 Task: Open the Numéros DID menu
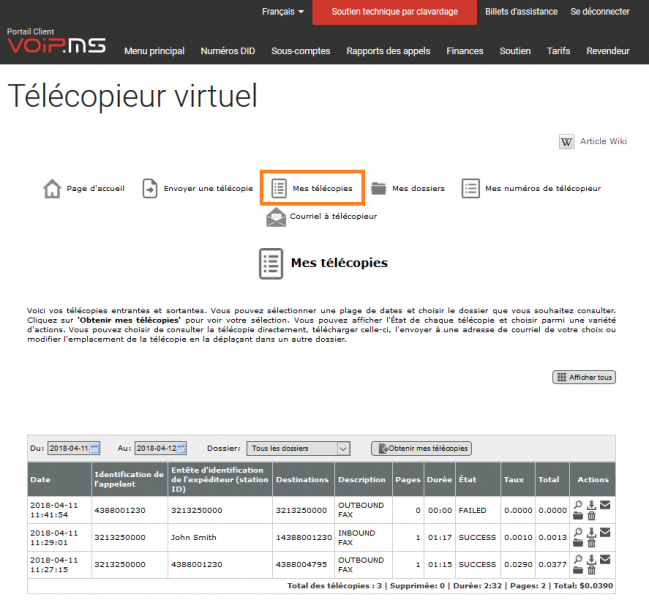(228, 51)
